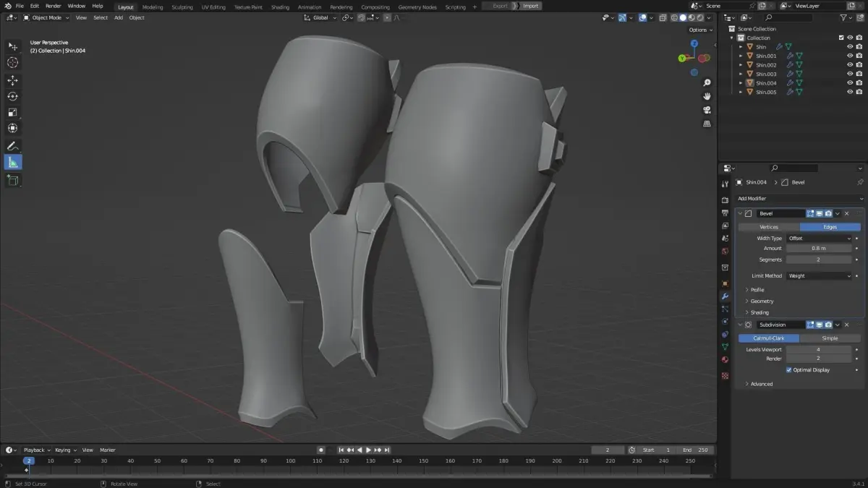Screen dimensions: 868x488
Task: Select the Add Cube tool
Action: click(x=13, y=180)
